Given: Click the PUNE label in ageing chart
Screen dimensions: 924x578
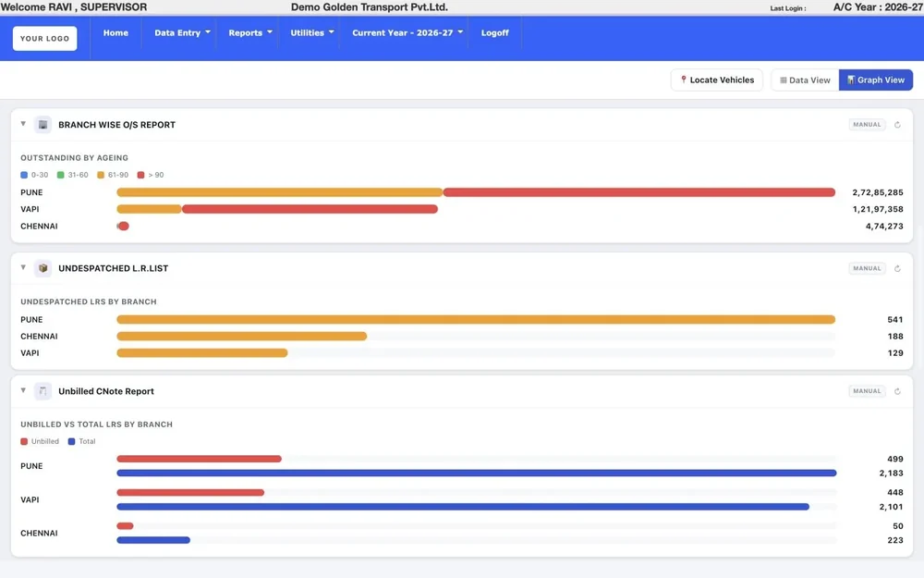Looking at the screenshot, I should [x=31, y=192].
